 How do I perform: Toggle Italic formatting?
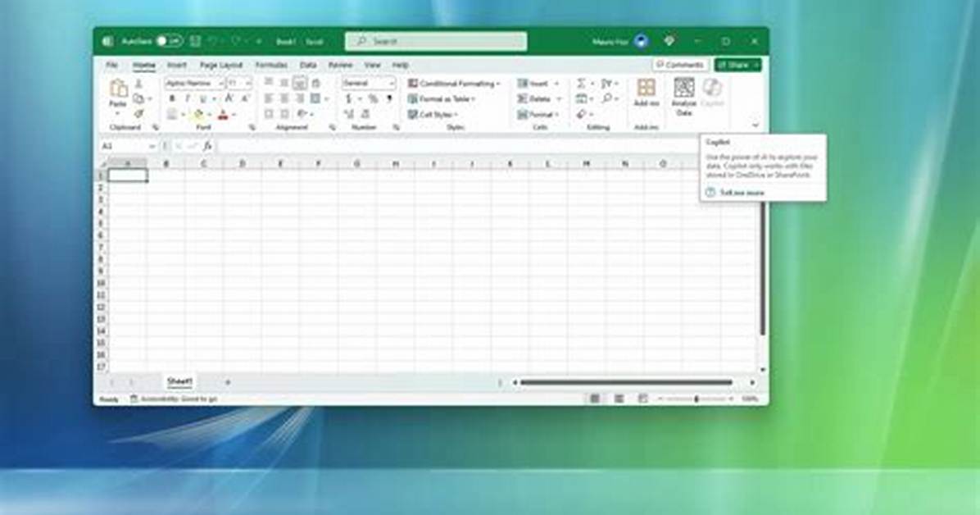(x=187, y=99)
